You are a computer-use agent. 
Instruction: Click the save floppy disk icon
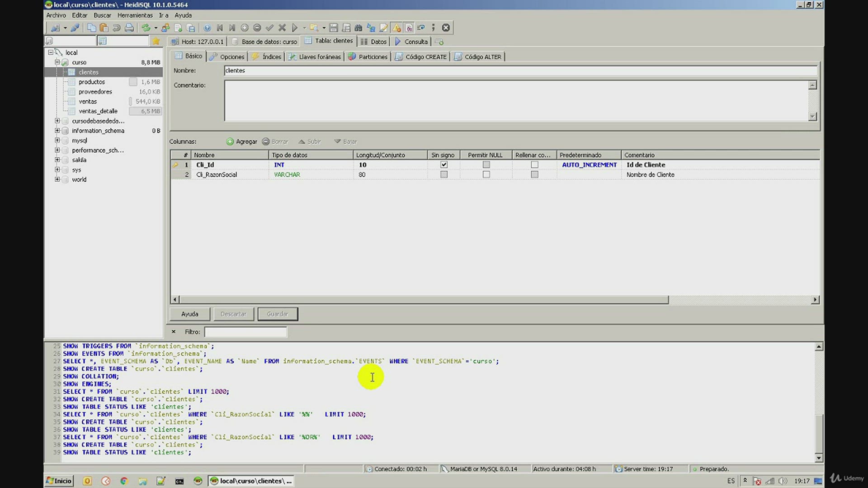pyautogui.click(x=334, y=28)
